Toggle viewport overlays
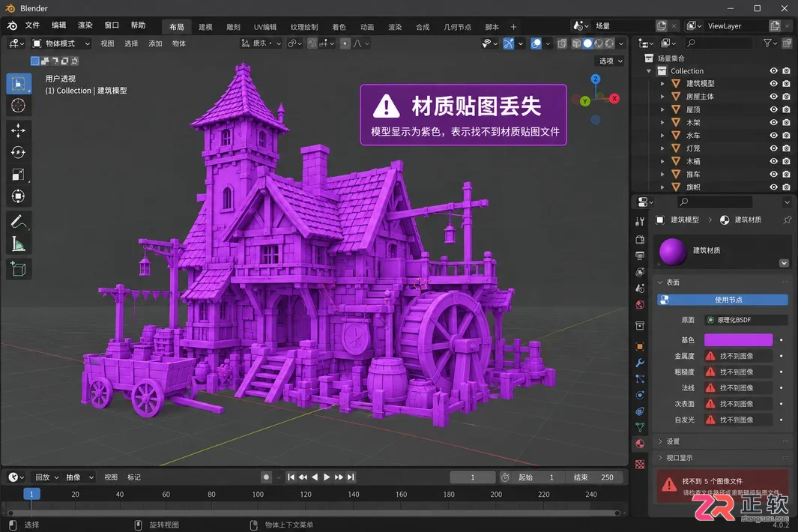 coord(536,43)
